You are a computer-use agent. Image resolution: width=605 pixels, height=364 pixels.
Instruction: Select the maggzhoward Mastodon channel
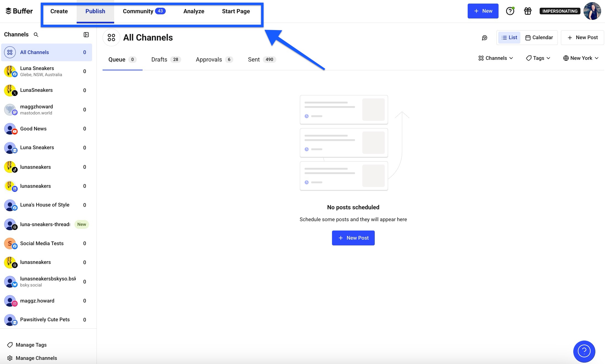(x=37, y=109)
